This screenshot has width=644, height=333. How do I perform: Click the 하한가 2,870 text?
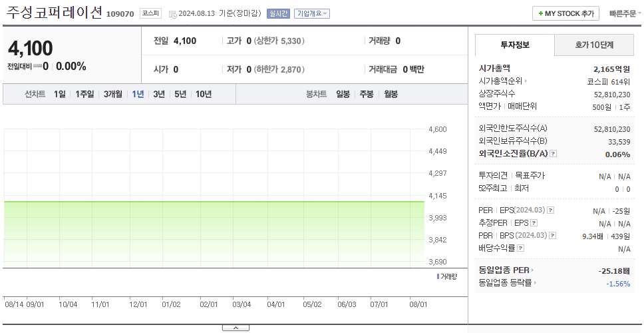[x=279, y=69]
